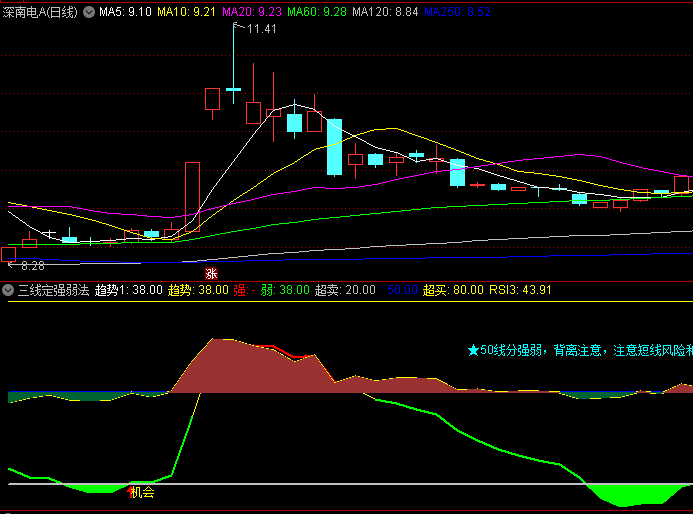Click the 超卖: 20.00 indicator label

click(x=345, y=290)
